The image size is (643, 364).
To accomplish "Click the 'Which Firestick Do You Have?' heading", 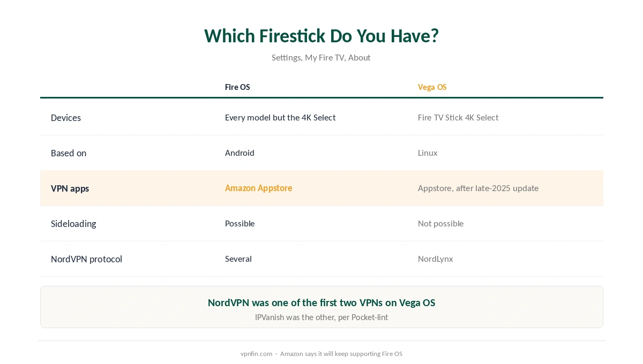I will (322, 36).
